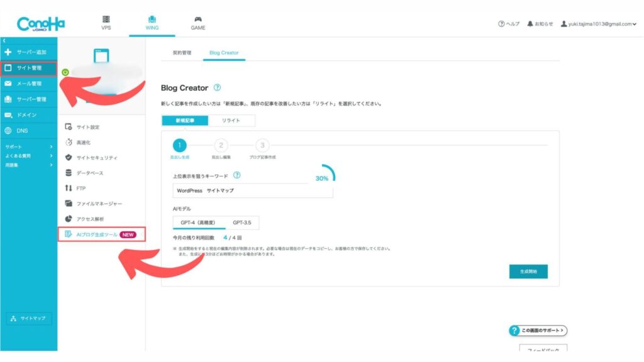Click step 1 見出し生成 circle

179,145
